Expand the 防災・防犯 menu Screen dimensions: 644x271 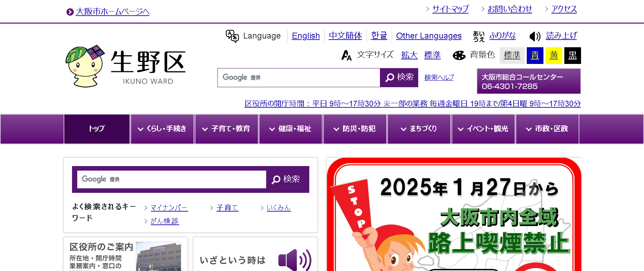click(x=355, y=129)
